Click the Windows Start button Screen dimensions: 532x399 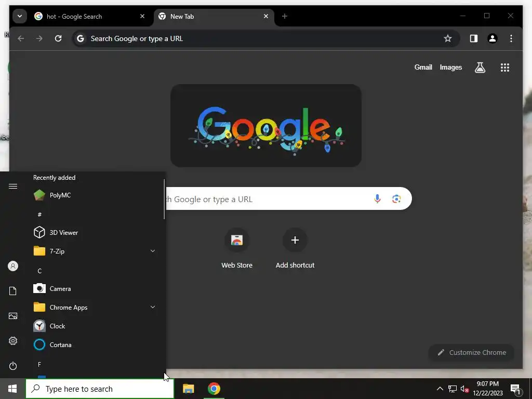pos(12,389)
